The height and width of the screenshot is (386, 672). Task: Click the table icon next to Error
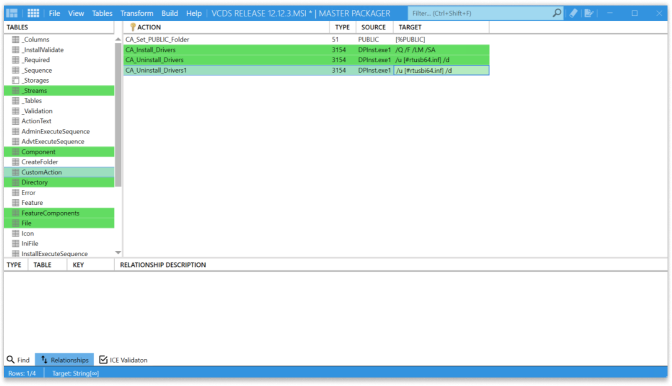[x=16, y=192]
